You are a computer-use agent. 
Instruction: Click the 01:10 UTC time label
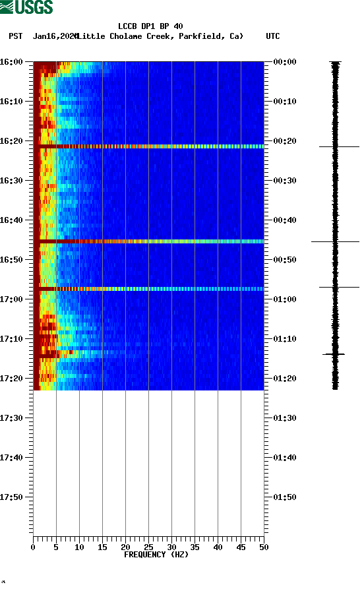(285, 339)
